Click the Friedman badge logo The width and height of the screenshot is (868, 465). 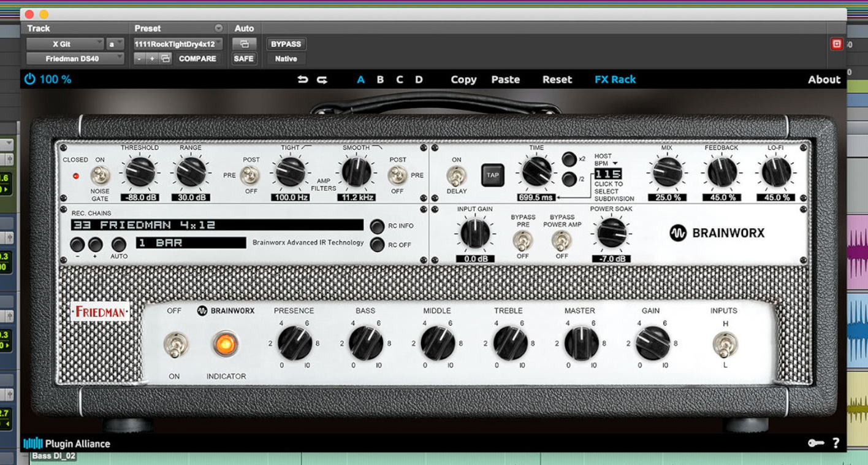tap(100, 312)
